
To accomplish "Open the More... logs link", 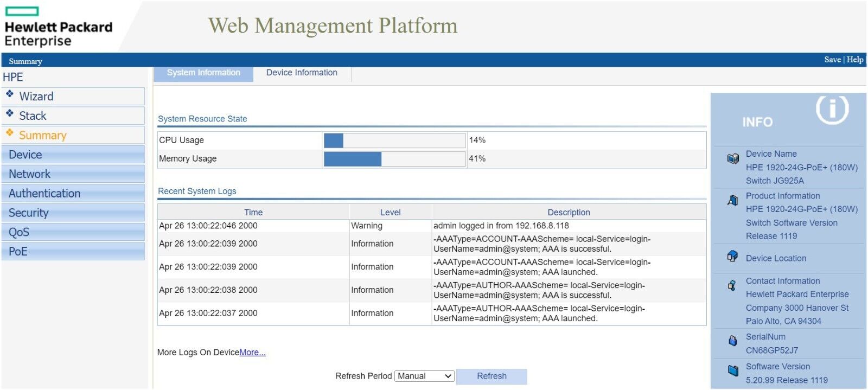I will pos(252,353).
